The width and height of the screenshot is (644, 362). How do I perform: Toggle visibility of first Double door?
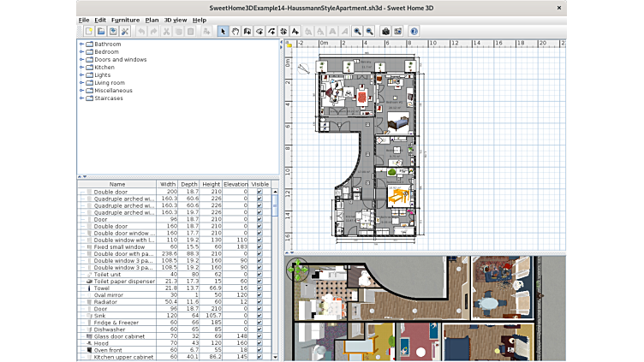point(259,192)
